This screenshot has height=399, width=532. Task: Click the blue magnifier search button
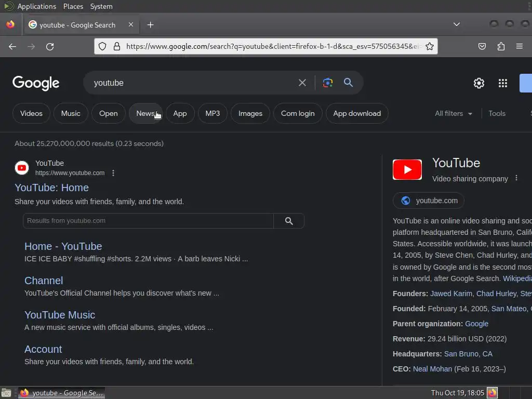[348, 82]
